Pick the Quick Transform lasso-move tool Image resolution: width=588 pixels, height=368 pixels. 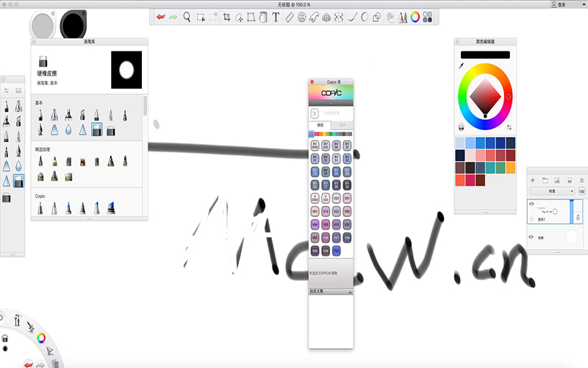click(x=239, y=17)
